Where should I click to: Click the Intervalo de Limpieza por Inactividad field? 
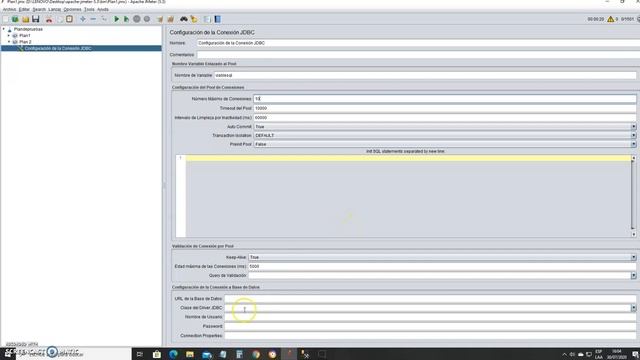(444, 118)
